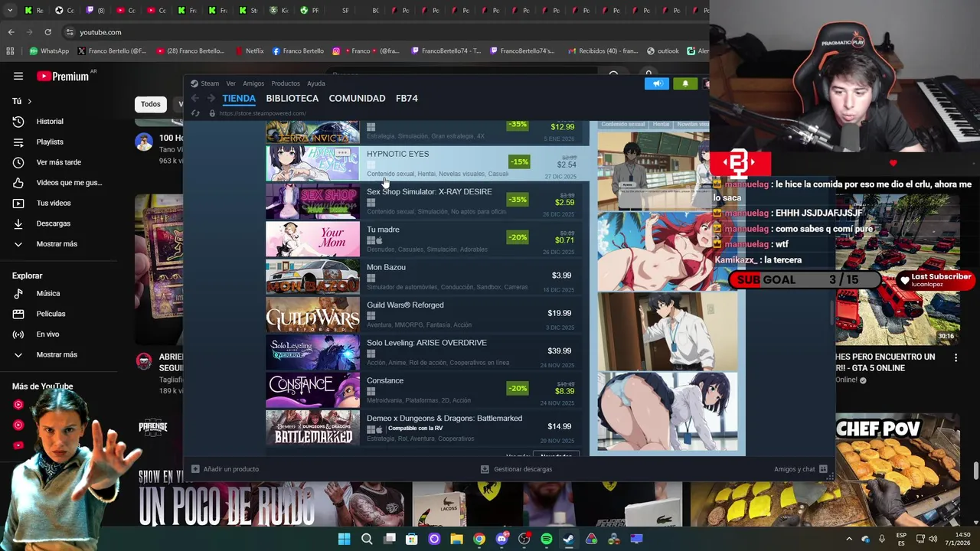
Task: Open the Amigos menu in Steam
Action: pyautogui.click(x=253, y=83)
